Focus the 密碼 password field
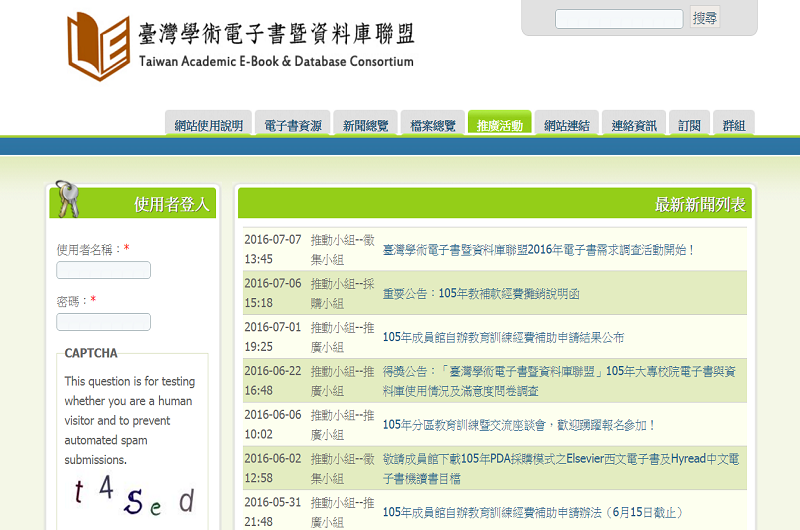Viewport: 800px width, 530px height. [103, 322]
